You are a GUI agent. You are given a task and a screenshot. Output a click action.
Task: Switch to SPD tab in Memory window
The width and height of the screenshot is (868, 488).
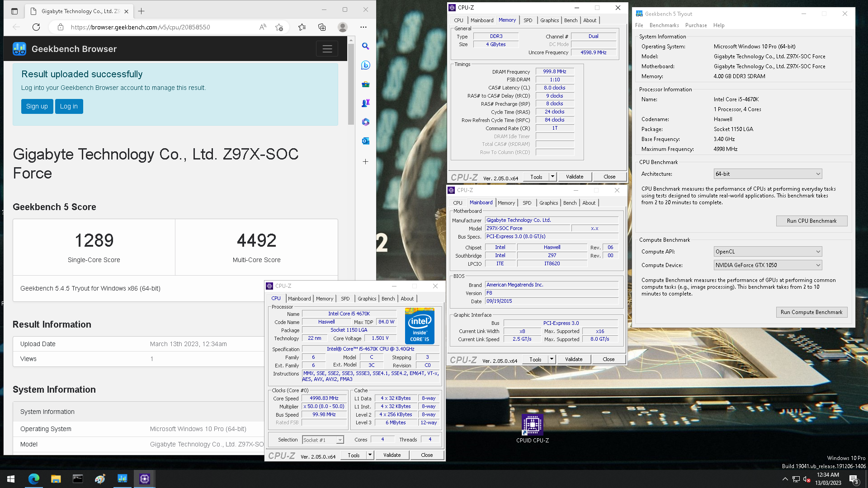(x=528, y=20)
